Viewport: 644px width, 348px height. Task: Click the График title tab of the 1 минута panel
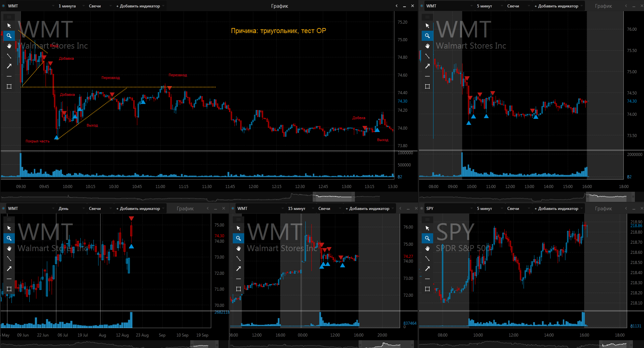coord(280,6)
